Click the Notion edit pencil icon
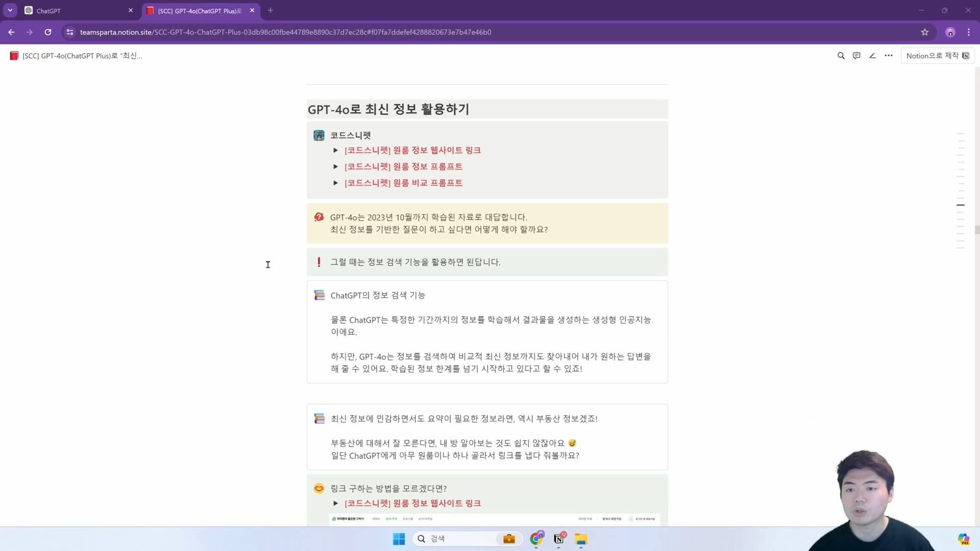This screenshot has width=980, height=551. pyautogui.click(x=872, y=56)
